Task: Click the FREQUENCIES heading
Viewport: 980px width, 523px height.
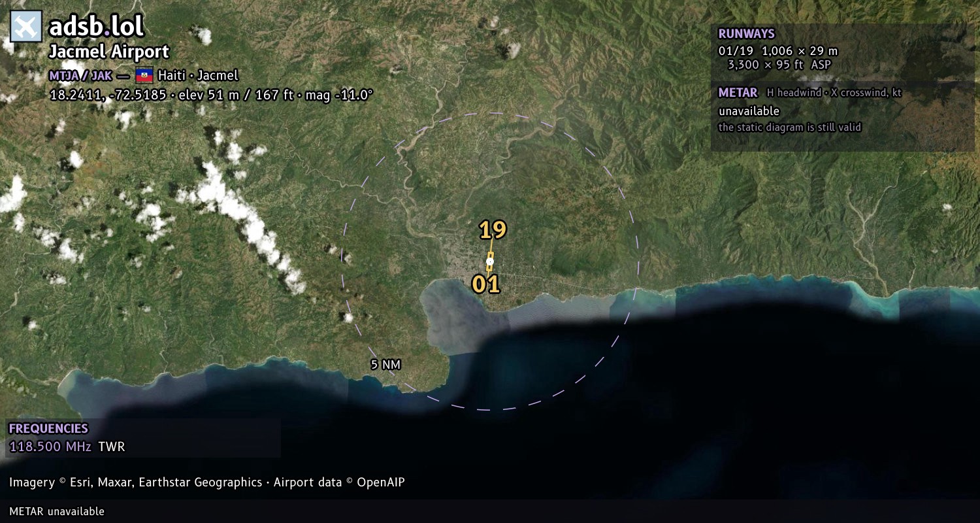Action: 48,429
